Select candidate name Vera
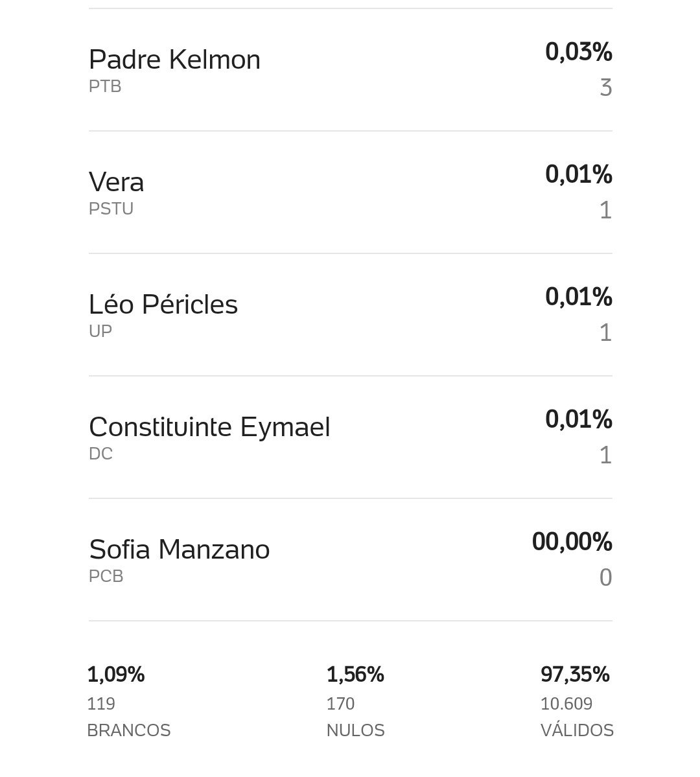 [117, 182]
